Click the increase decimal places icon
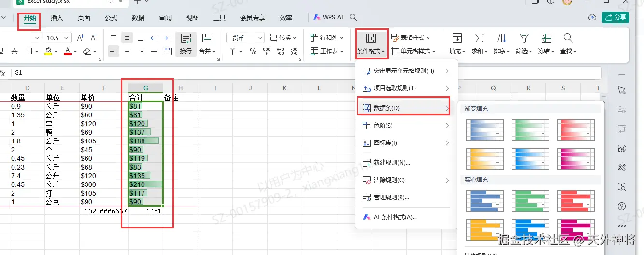This screenshot has height=255, width=644. point(280,51)
